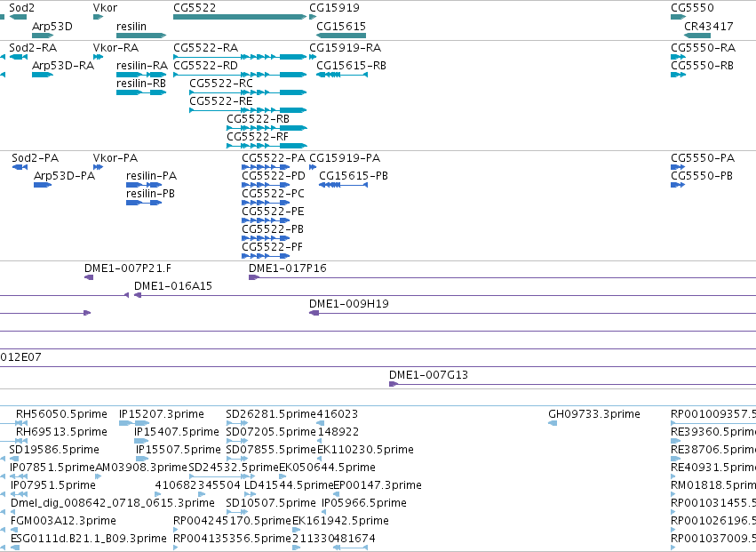Screen dimensions: 756x552
Task: Click transcript CG5522-RC
Action: [x=248, y=92]
